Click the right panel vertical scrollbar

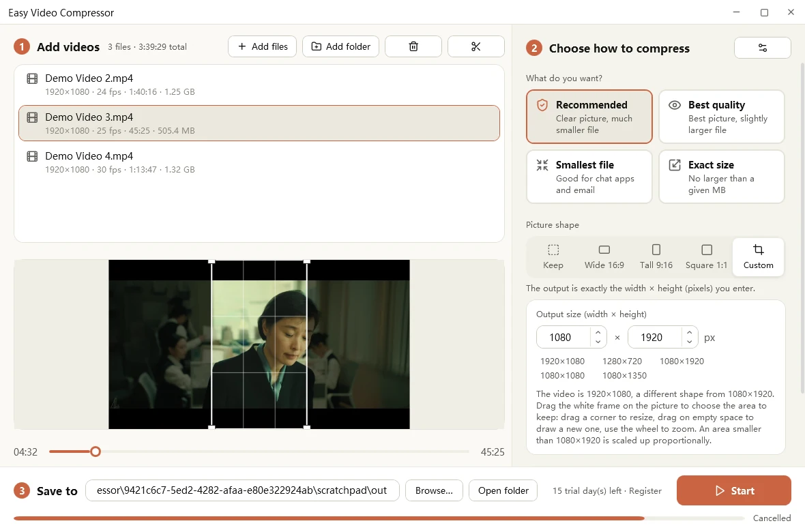coord(802,228)
